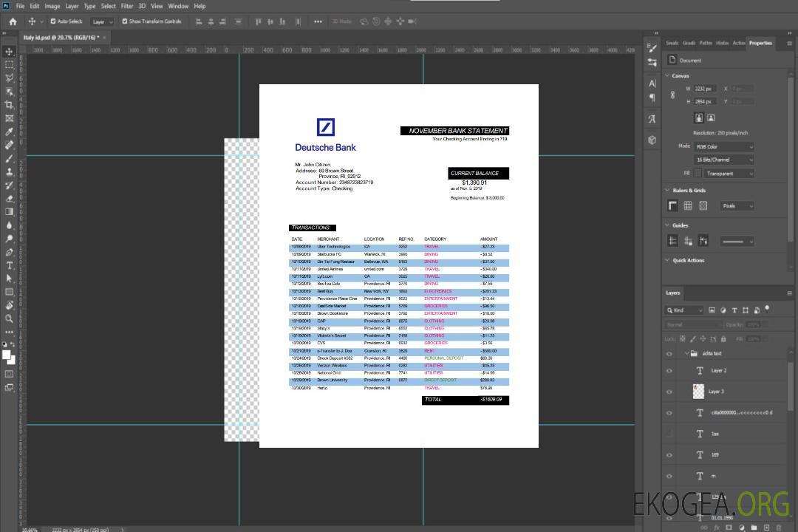
Task: Click the Home icon in options bar
Action: click(13, 21)
